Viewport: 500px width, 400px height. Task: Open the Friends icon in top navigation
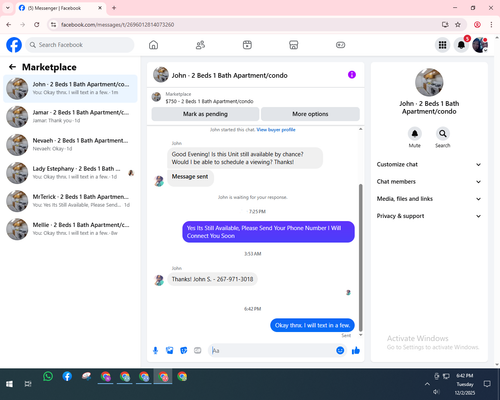tap(200, 45)
